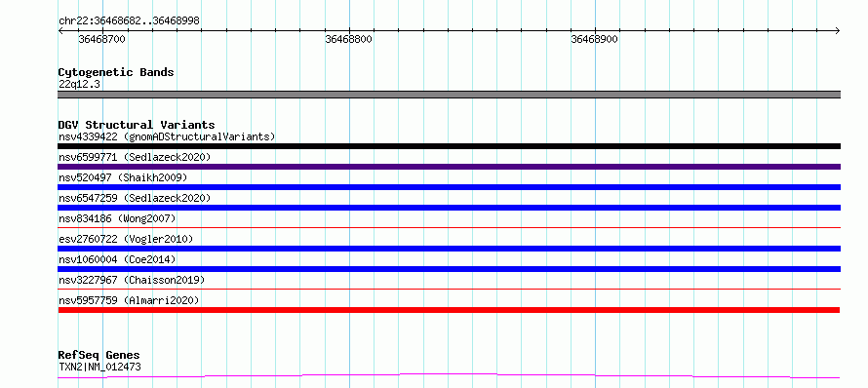Select the blue esv2760722 variant bar
This screenshot has height=388, width=868.
[x=449, y=249]
